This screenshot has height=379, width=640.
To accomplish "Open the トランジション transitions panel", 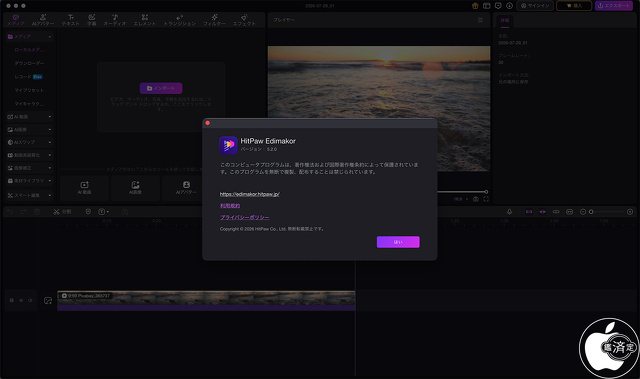I will [x=180, y=20].
